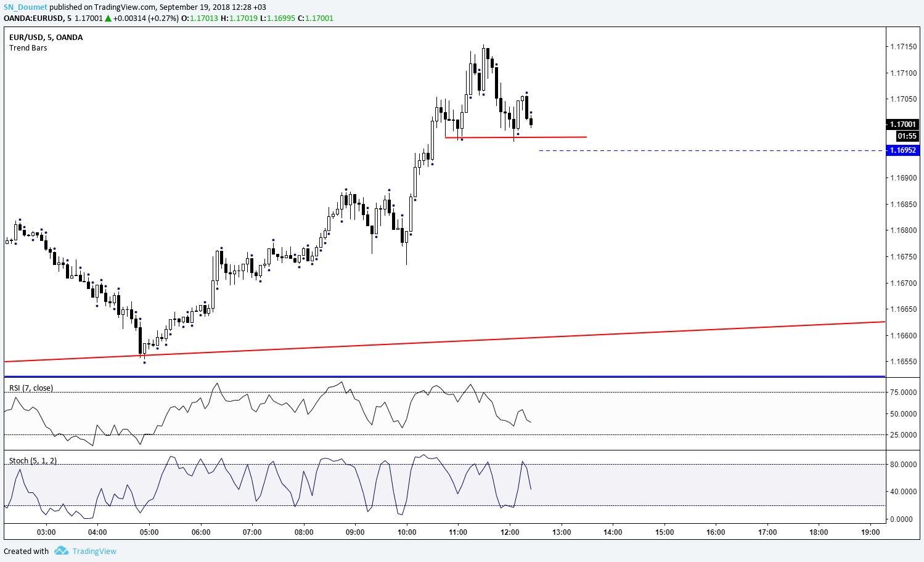
Task: Click the 05:00 time axis label
Action: (149, 532)
